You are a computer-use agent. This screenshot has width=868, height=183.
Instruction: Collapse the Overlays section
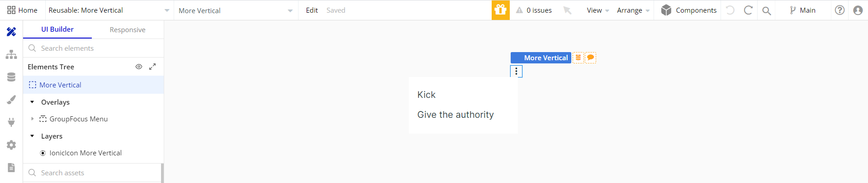point(32,102)
